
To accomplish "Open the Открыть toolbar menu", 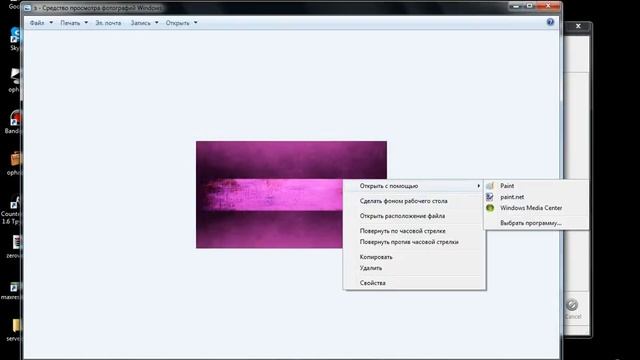I will tap(177, 23).
